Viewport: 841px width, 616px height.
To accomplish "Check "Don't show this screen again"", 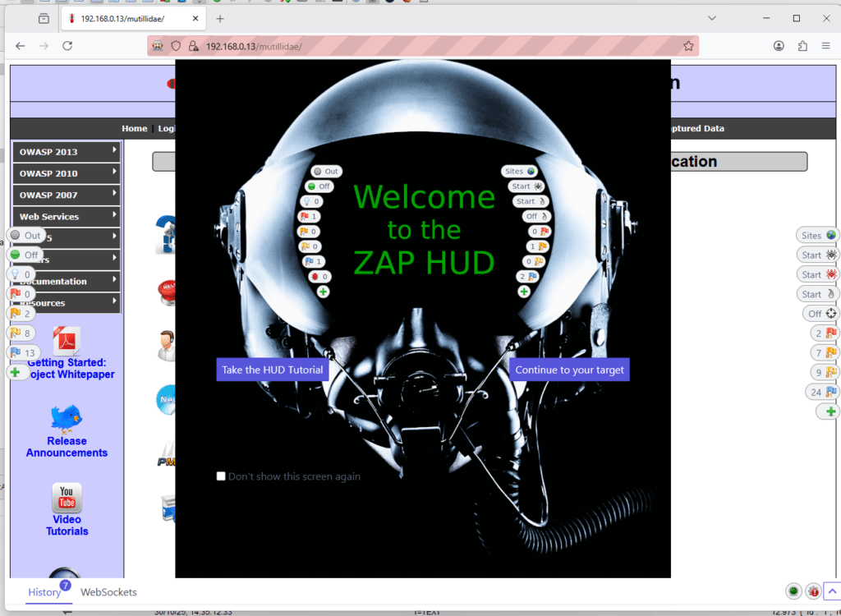I will point(221,476).
